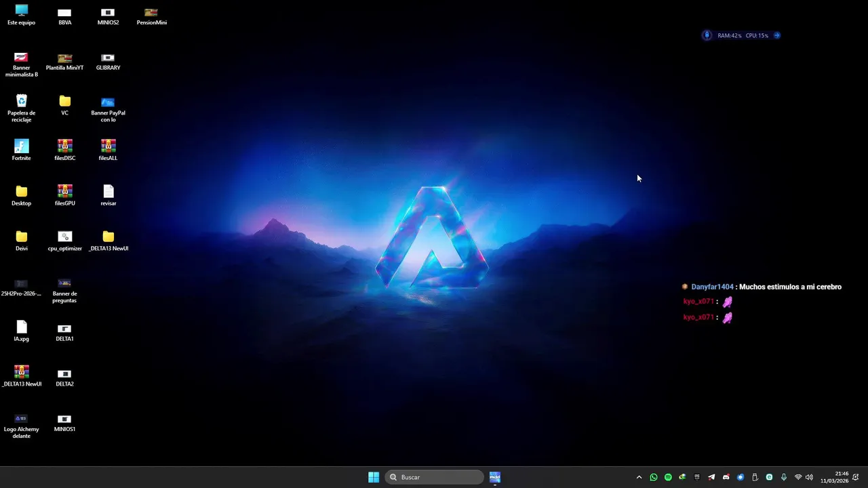Viewport: 868px width, 488px height.
Task: Open the volume speaker control
Action: point(809,477)
